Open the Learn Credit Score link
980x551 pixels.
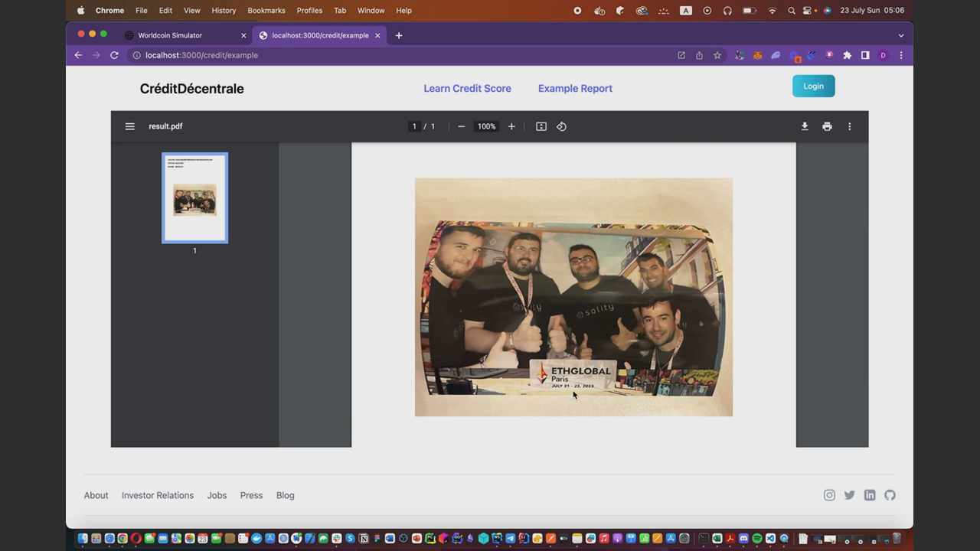(x=467, y=88)
